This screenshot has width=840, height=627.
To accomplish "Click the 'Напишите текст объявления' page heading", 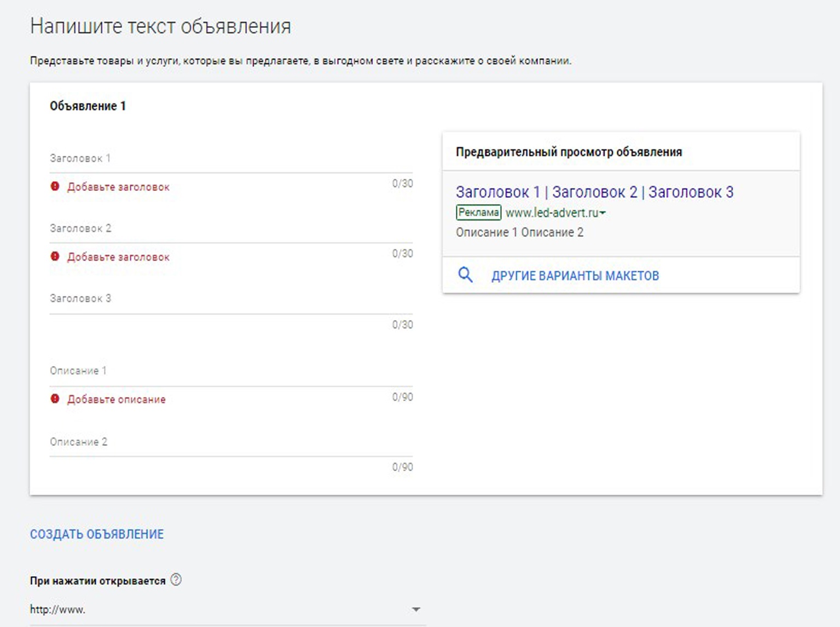I will 160,26.
